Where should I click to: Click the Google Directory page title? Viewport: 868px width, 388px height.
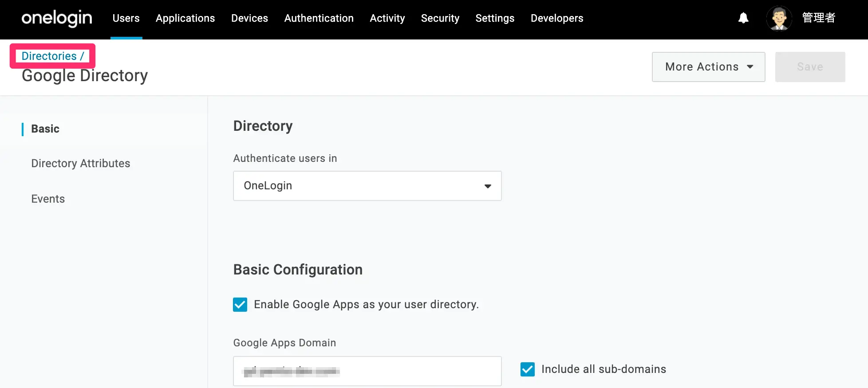[x=84, y=76]
